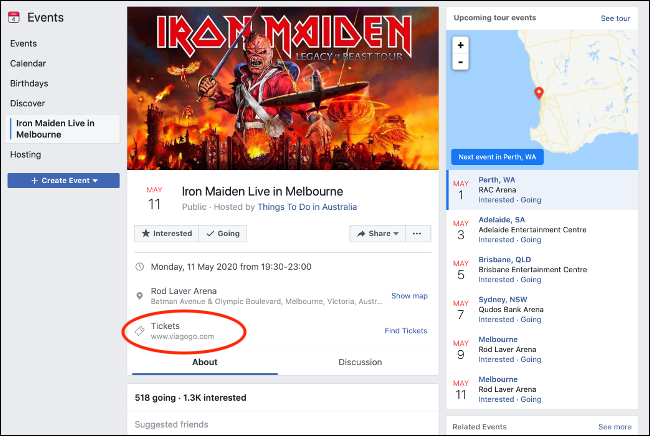This screenshot has width=650, height=436.
Task: Click the ticket icon beside Tickets
Action: click(140, 331)
